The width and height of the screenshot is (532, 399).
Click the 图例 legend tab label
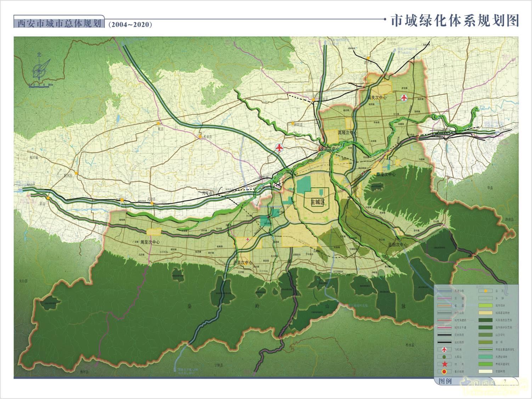pyautogui.click(x=445, y=381)
